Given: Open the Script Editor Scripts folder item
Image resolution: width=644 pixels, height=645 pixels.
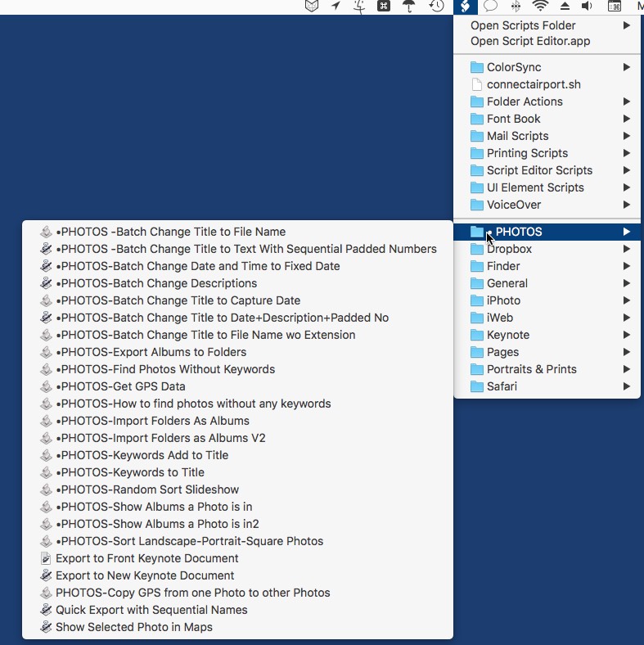Looking at the screenshot, I should [547, 170].
